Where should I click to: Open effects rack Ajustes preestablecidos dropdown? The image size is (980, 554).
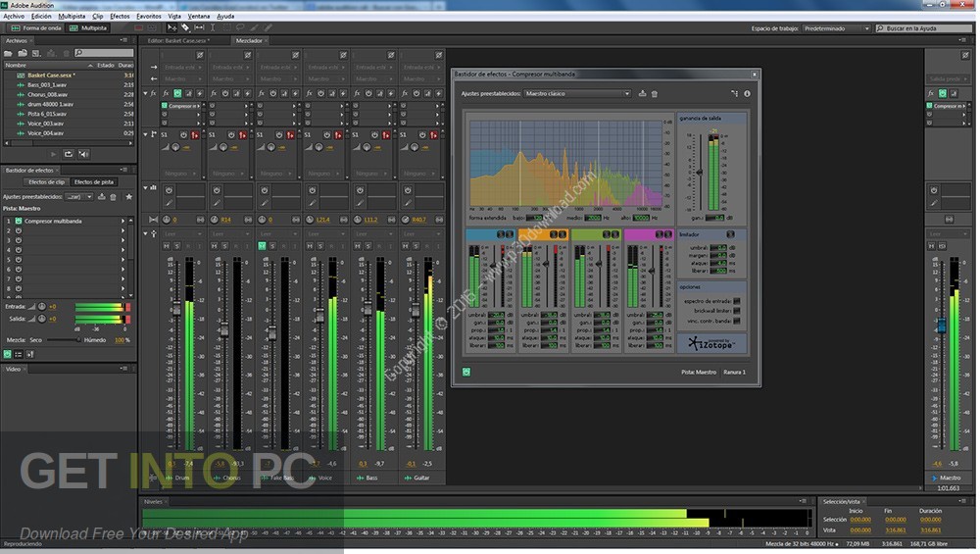coord(79,197)
